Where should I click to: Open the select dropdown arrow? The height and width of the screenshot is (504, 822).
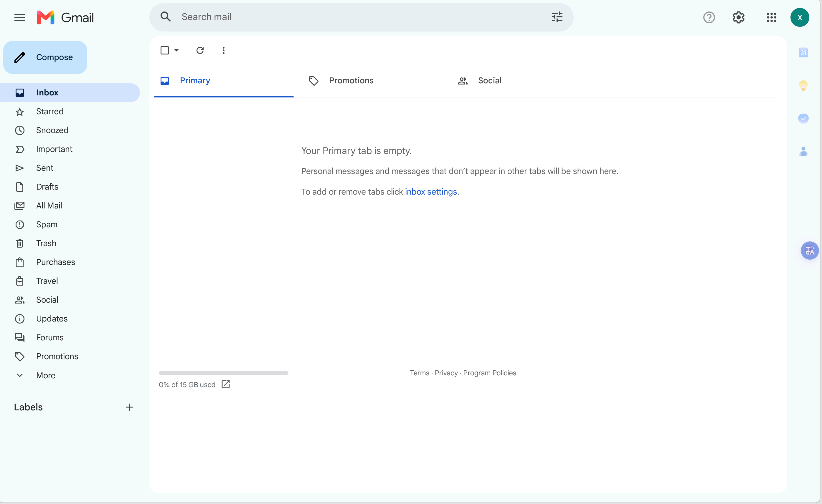click(177, 50)
